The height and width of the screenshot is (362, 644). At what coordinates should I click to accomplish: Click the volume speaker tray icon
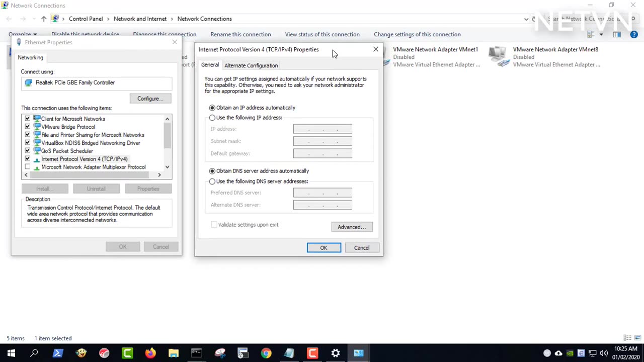coord(604,353)
